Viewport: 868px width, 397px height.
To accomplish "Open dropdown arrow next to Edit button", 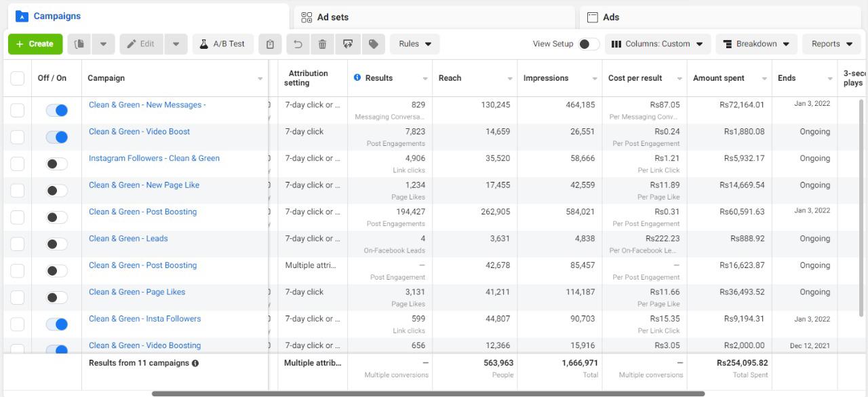I will click(x=176, y=44).
